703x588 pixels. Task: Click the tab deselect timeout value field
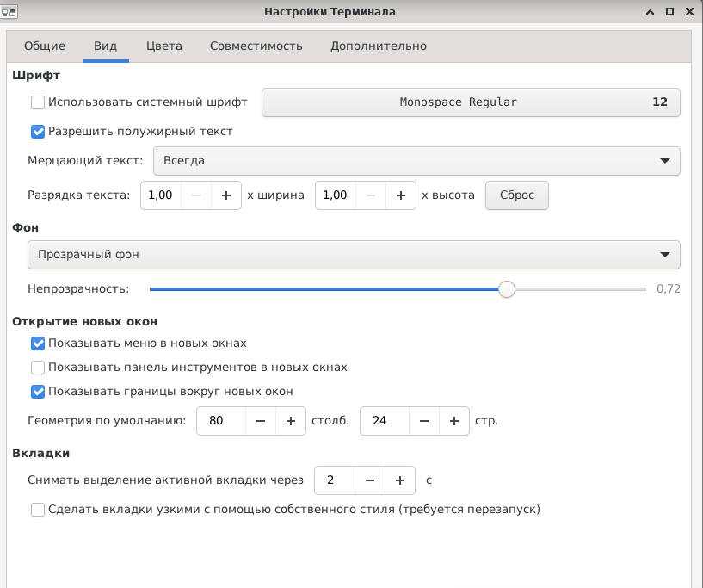click(334, 480)
